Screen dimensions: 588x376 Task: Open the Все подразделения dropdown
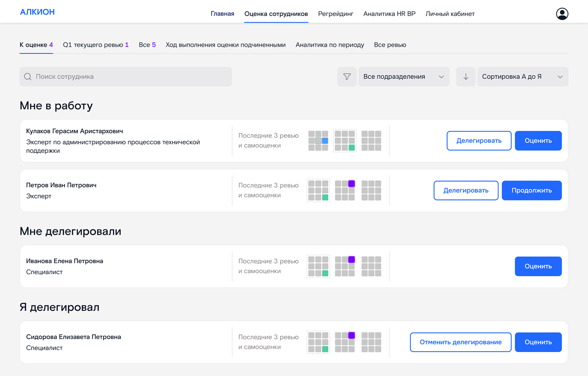tap(403, 76)
